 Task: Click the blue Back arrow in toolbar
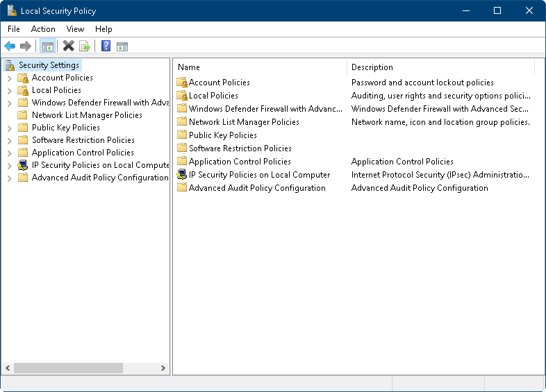tap(10, 46)
